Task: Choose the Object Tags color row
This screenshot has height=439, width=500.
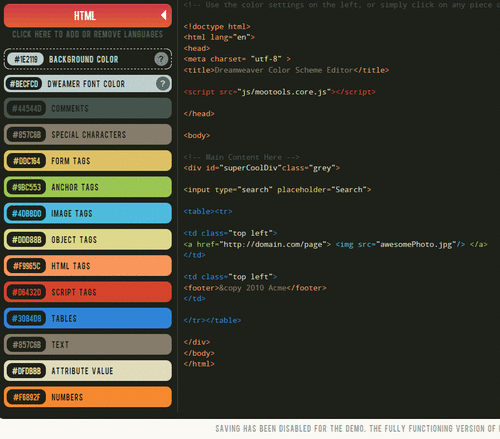Action: [x=88, y=240]
